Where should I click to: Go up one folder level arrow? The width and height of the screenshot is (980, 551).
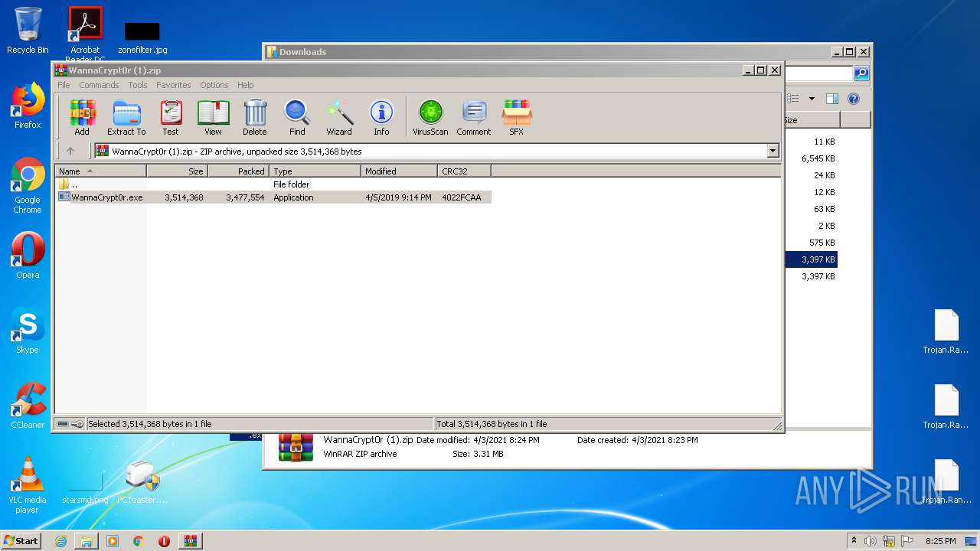tap(70, 152)
